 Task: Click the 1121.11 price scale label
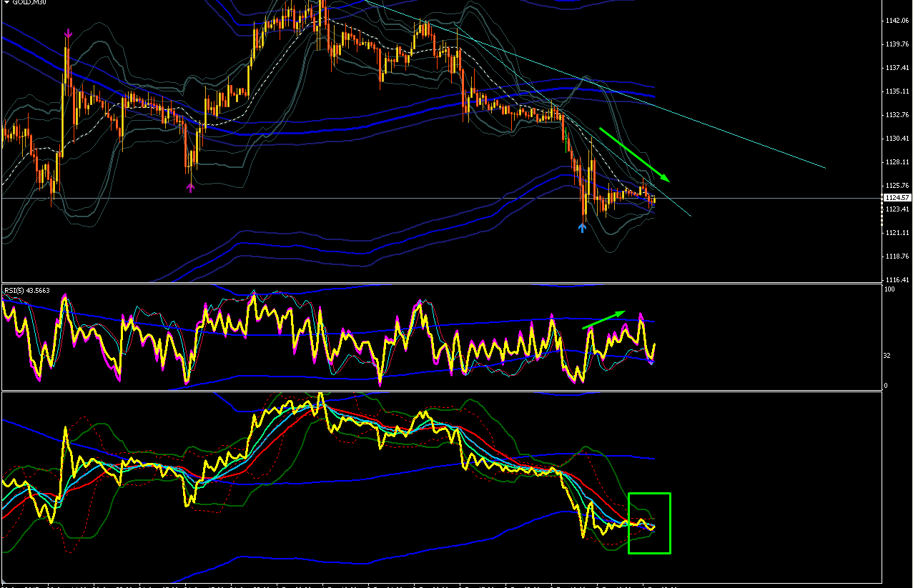[897, 233]
